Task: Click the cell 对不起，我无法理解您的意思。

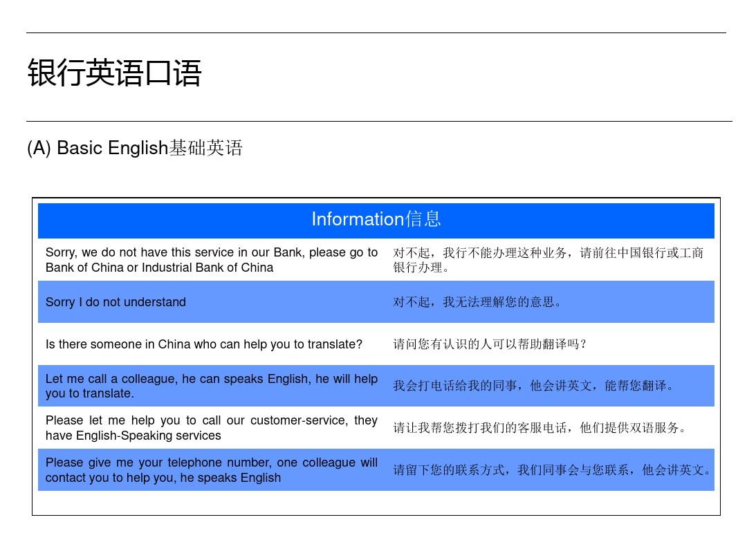Action: (477, 302)
